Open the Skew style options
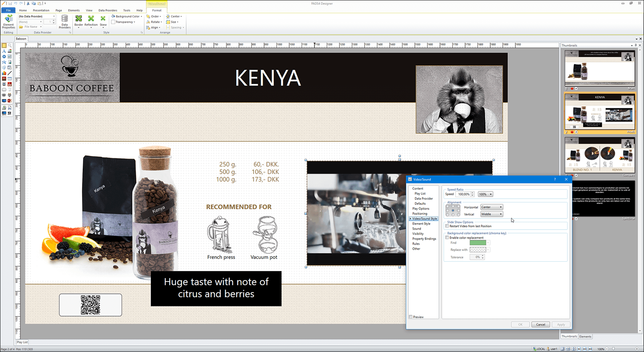 [103, 21]
